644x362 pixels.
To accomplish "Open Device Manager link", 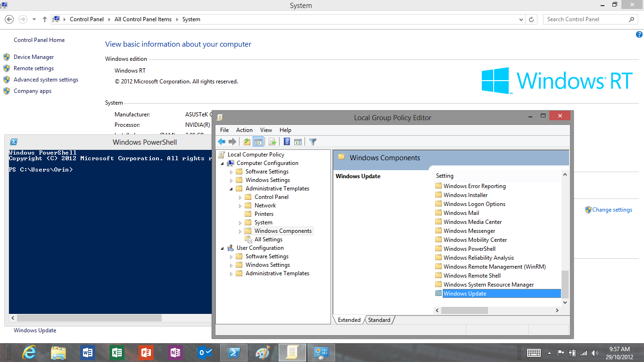I will 34,57.
